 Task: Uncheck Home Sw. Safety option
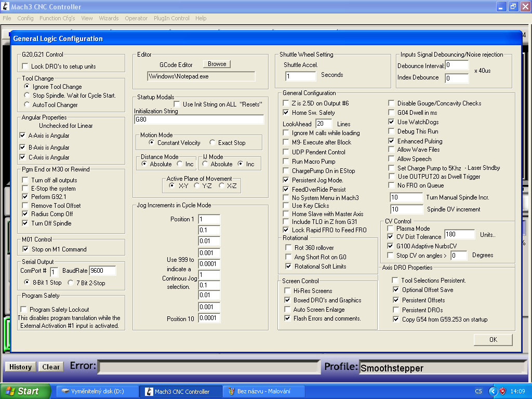286,113
